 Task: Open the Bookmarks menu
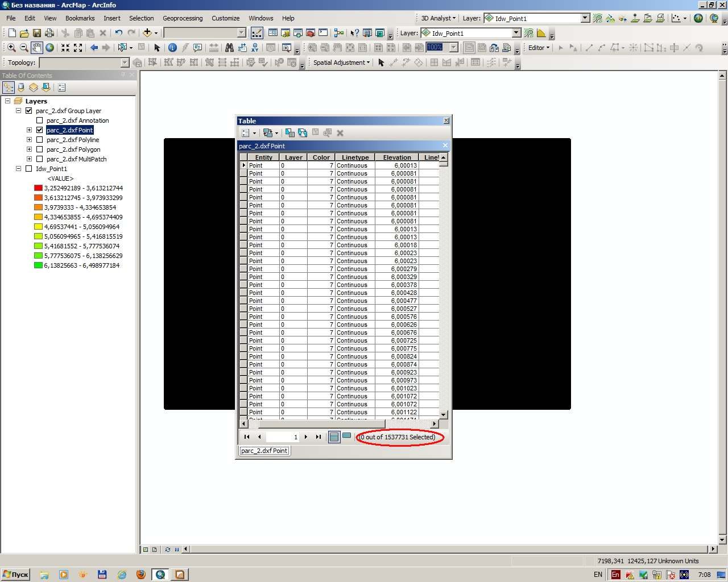coord(80,18)
